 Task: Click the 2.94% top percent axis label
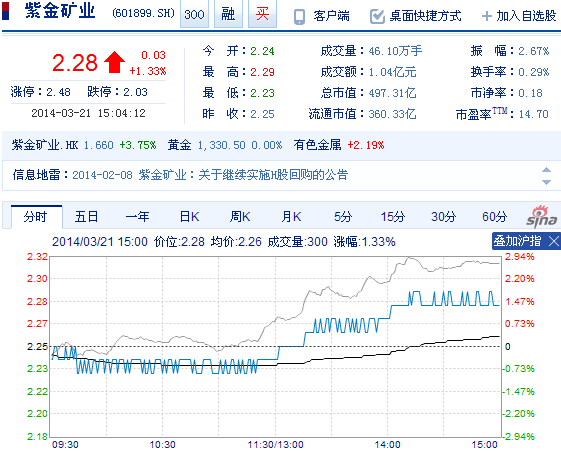click(519, 257)
